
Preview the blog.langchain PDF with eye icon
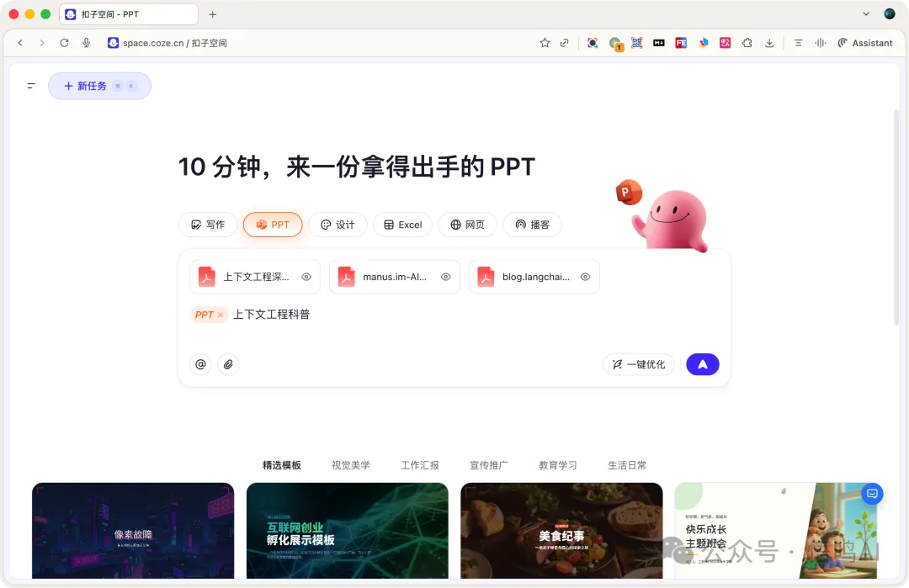[585, 277]
